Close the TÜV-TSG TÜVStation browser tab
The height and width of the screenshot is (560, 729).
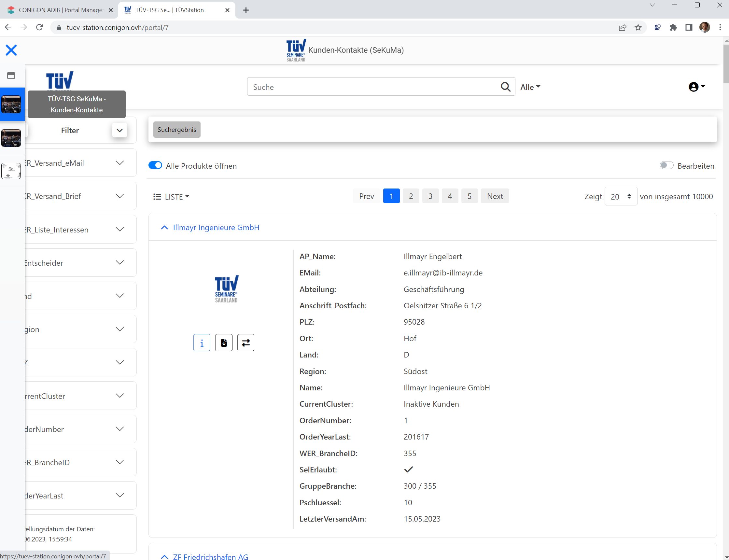click(227, 10)
